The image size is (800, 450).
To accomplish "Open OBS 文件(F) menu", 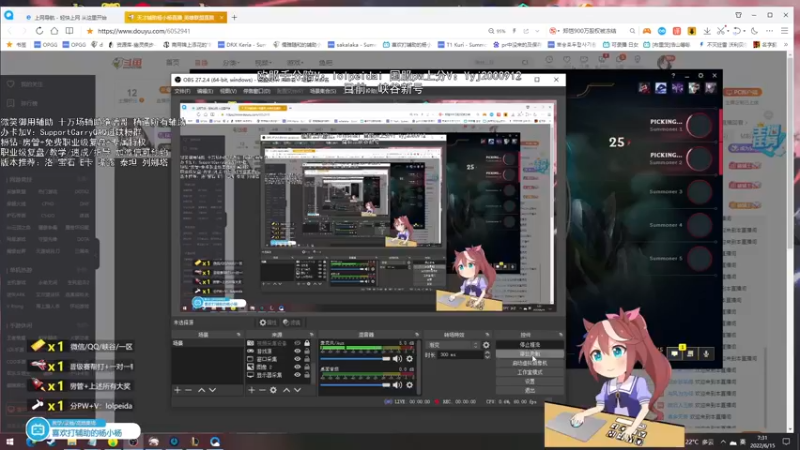I will [182, 91].
